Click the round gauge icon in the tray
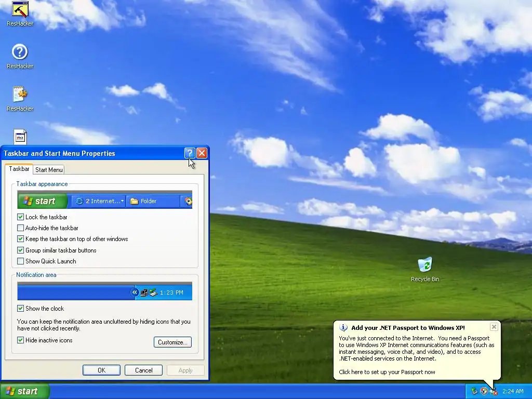Image resolution: width=532 pixels, height=399 pixels. coord(484,391)
